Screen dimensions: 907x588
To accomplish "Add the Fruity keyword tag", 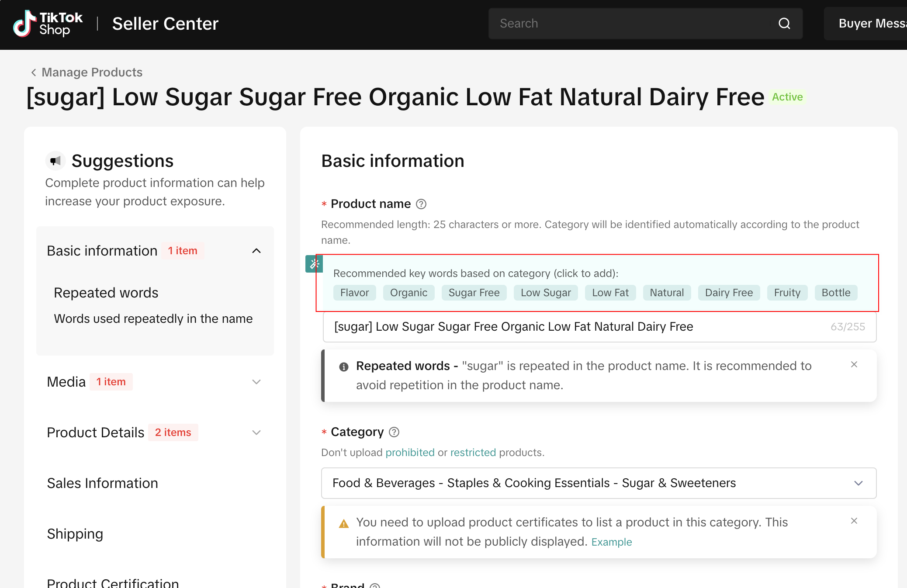I will pyautogui.click(x=787, y=293).
